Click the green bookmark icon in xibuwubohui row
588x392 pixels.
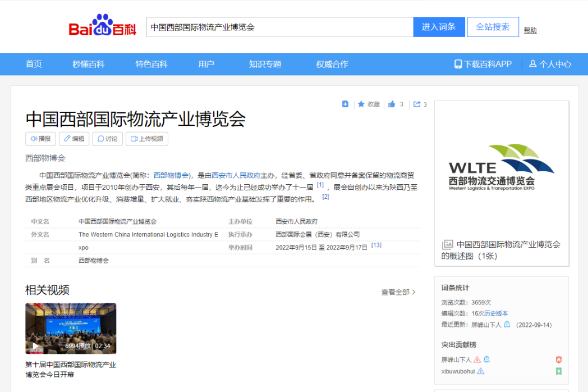558,371
